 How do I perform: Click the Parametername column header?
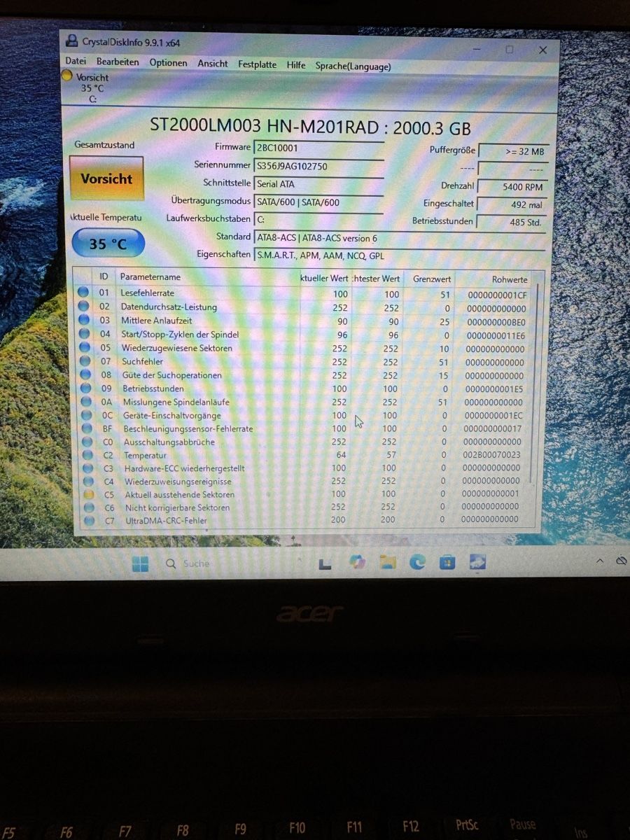click(150, 277)
